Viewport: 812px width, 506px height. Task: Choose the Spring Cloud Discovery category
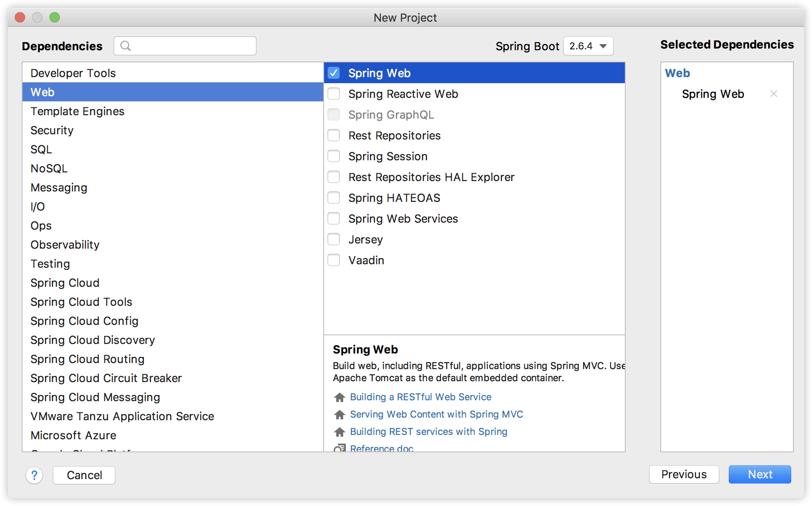[x=93, y=340]
